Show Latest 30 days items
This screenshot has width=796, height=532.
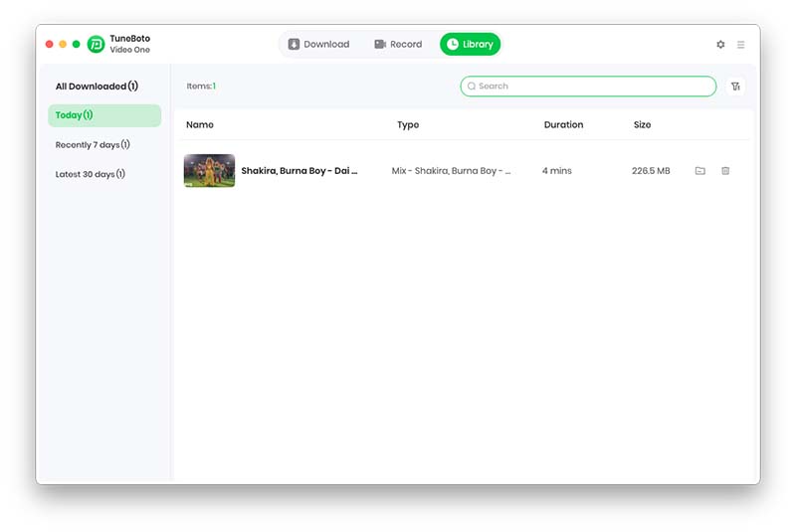[90, 174]
